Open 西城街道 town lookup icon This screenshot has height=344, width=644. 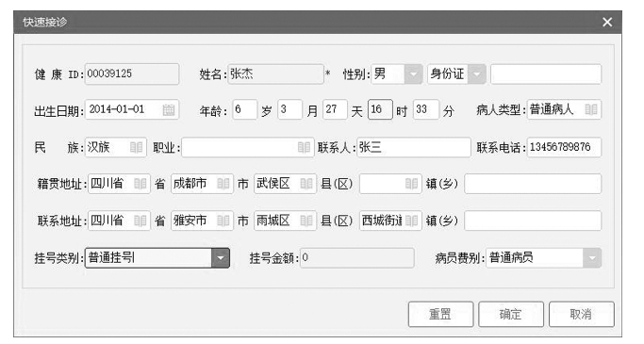tap(411, 221)
